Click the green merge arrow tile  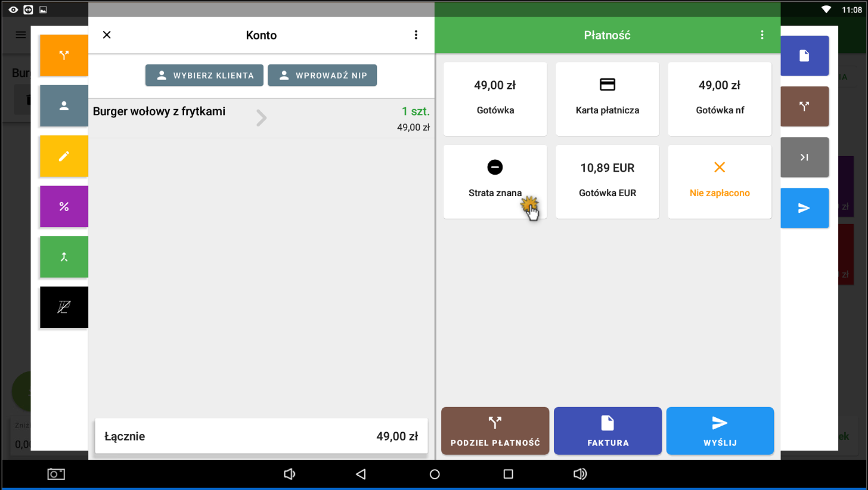64,257
